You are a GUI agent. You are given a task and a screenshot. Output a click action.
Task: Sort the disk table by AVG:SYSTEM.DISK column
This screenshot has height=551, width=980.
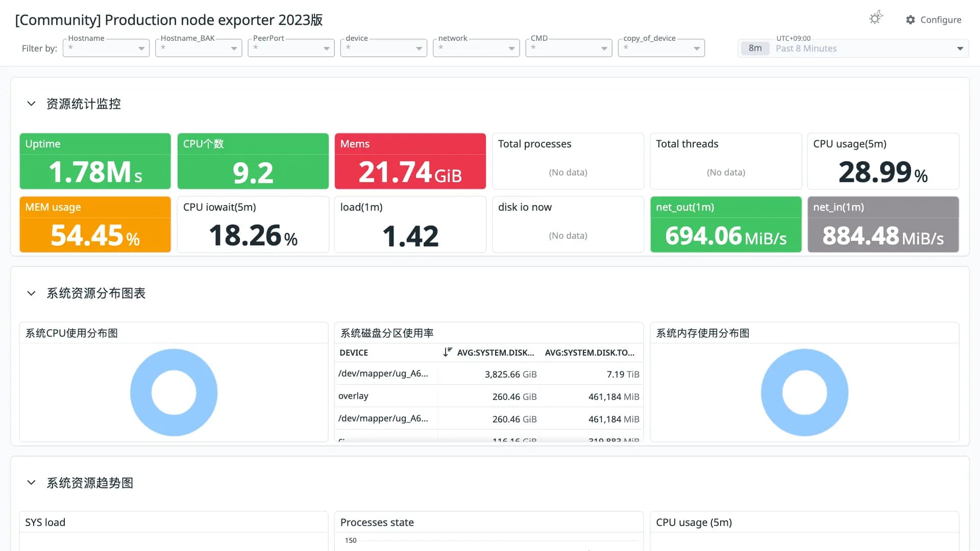(x=488, y=353)
